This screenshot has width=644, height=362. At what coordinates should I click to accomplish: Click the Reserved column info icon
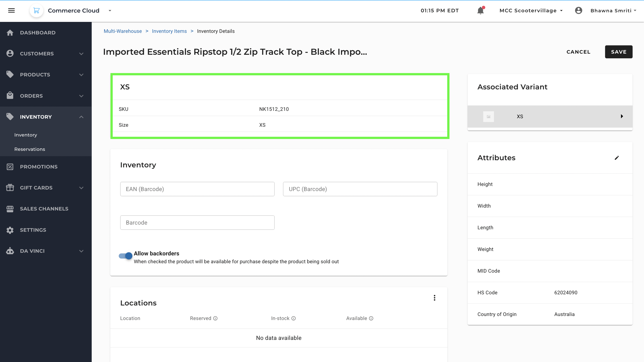215,319
